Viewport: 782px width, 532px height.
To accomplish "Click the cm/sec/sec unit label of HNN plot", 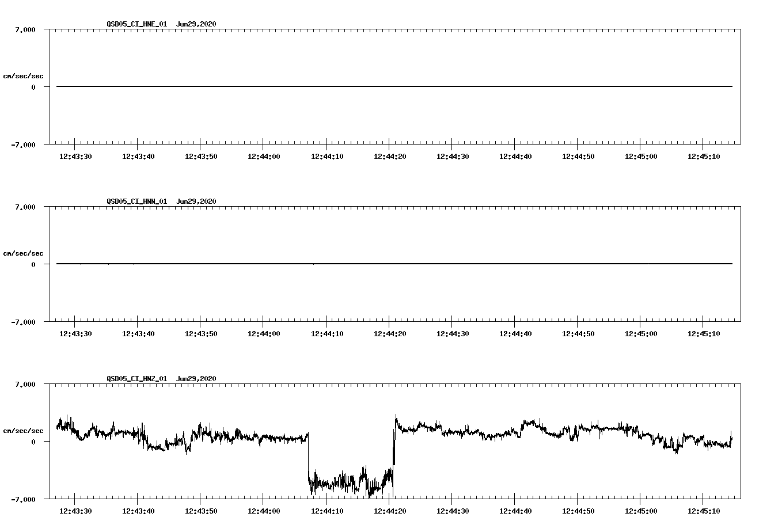I will pyautogui.click(x=23, y=253).
